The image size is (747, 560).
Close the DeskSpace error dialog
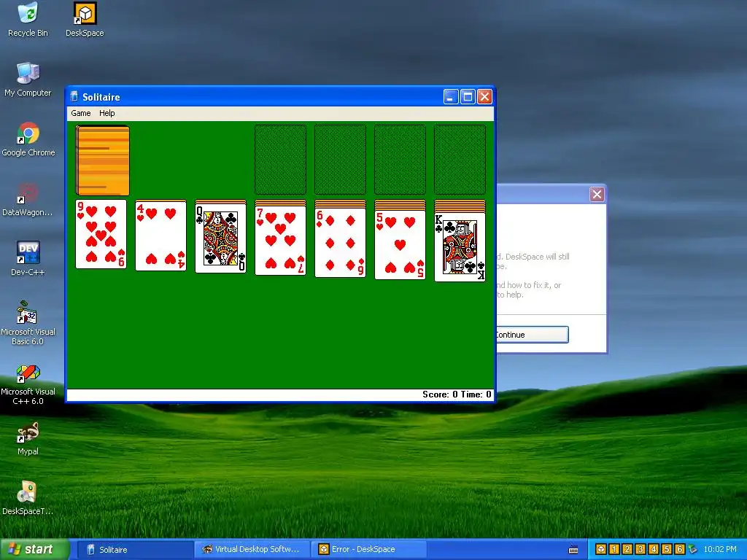[x=597, y=194]
